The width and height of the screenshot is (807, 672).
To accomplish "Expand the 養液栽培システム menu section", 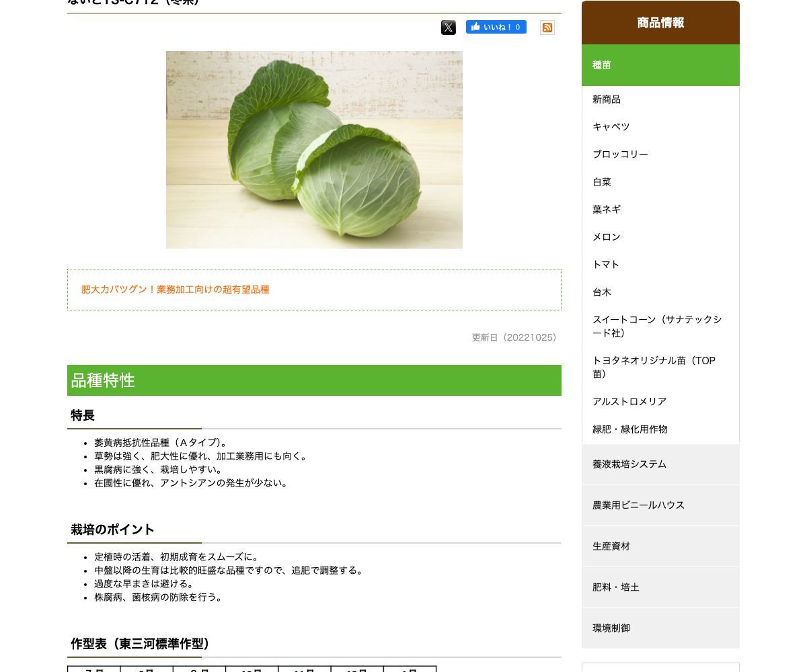I will tap(660, 464).
